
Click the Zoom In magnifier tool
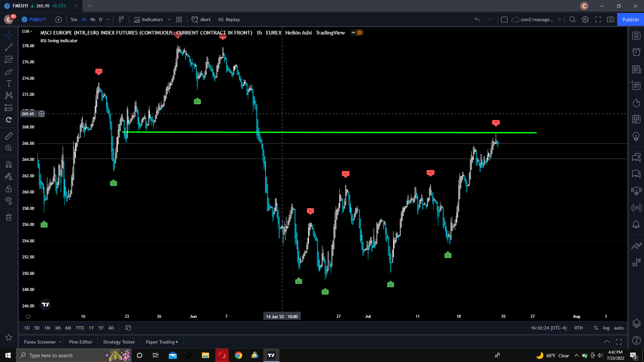tap(9, 148)
